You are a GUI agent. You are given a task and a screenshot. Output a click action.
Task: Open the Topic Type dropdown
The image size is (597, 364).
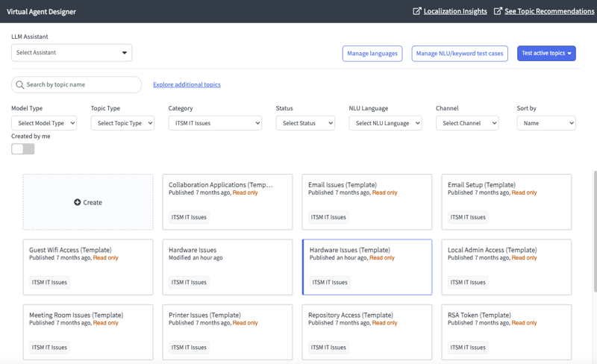click(122, 123)
